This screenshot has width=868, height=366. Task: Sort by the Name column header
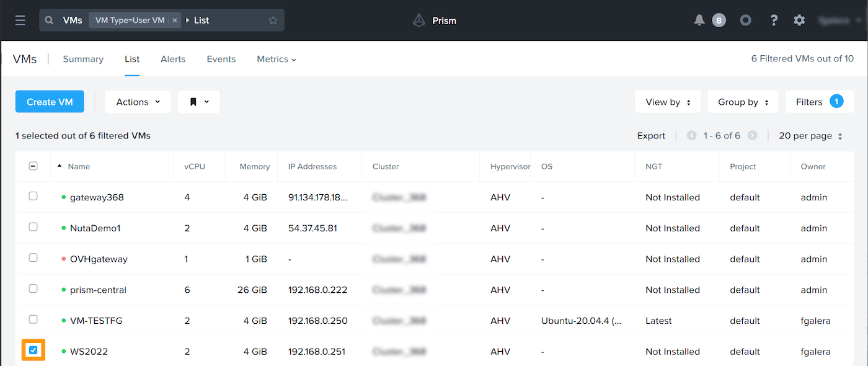click(x=79, y=166)
